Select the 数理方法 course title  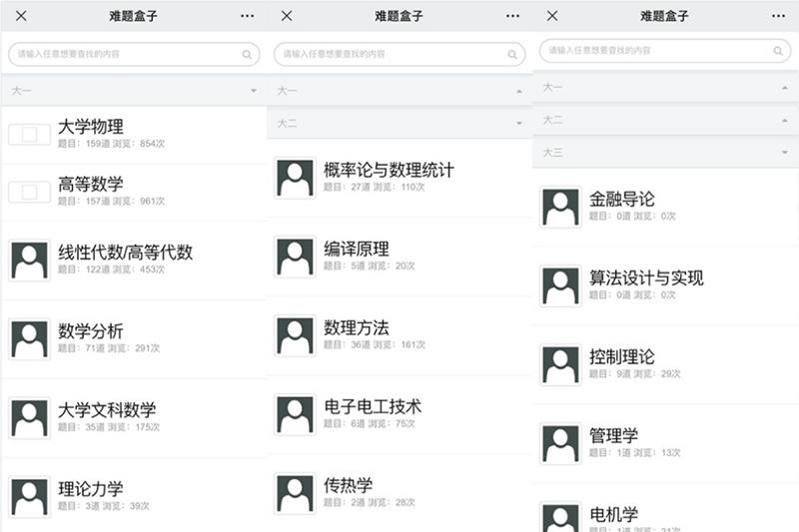357,327
